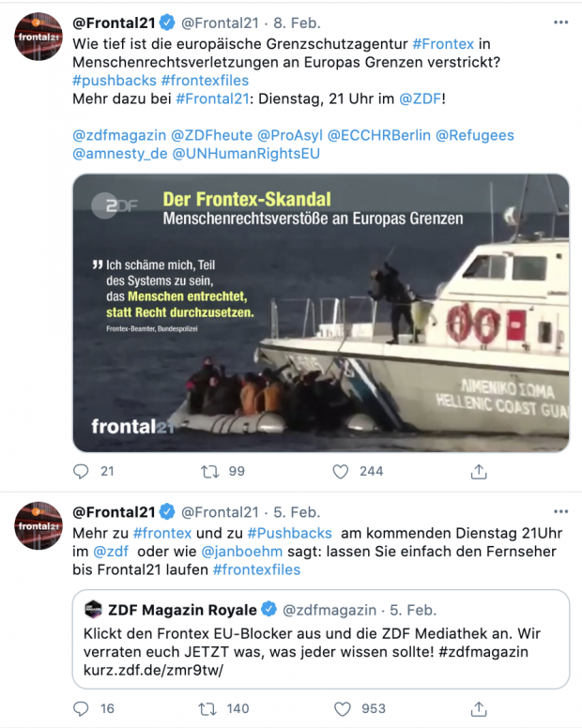Retweet the 5. Feb. tweet
This screenshot has width=582, height=728.
click(209, 708)
